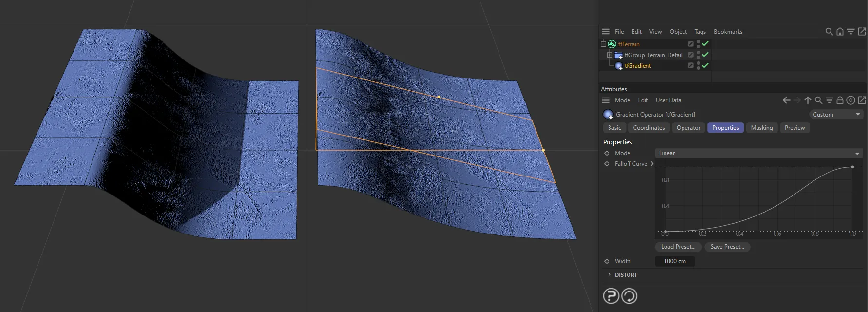This screenshot has height=312, width=868.
Task: Toggle the Mode keyframe diamond
Action: [x=607, y=153]
